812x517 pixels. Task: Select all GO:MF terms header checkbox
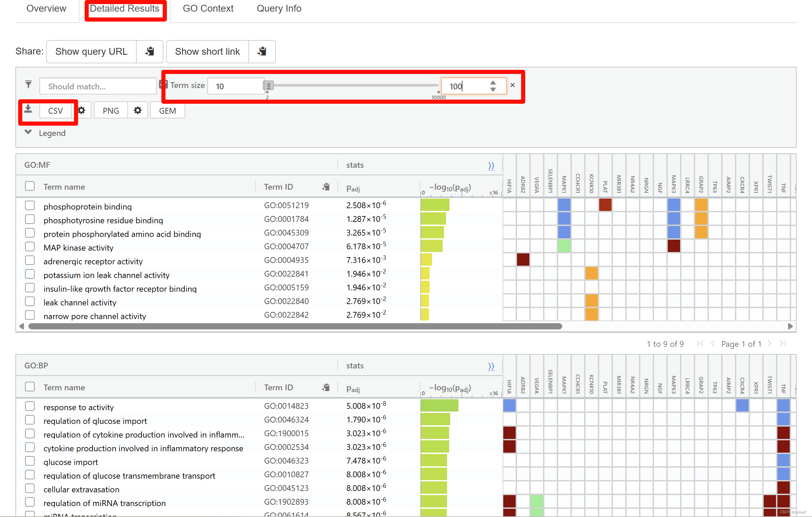pyautogui.click(x=30, y=186)
